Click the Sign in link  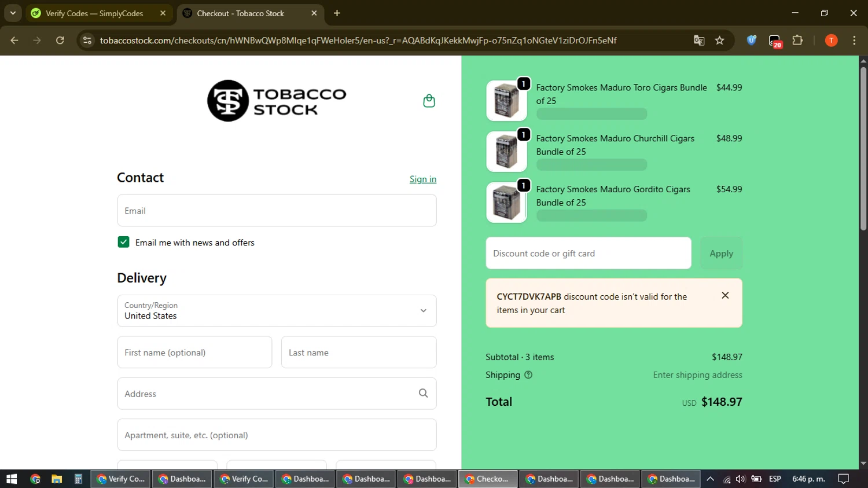pos(423,179)
